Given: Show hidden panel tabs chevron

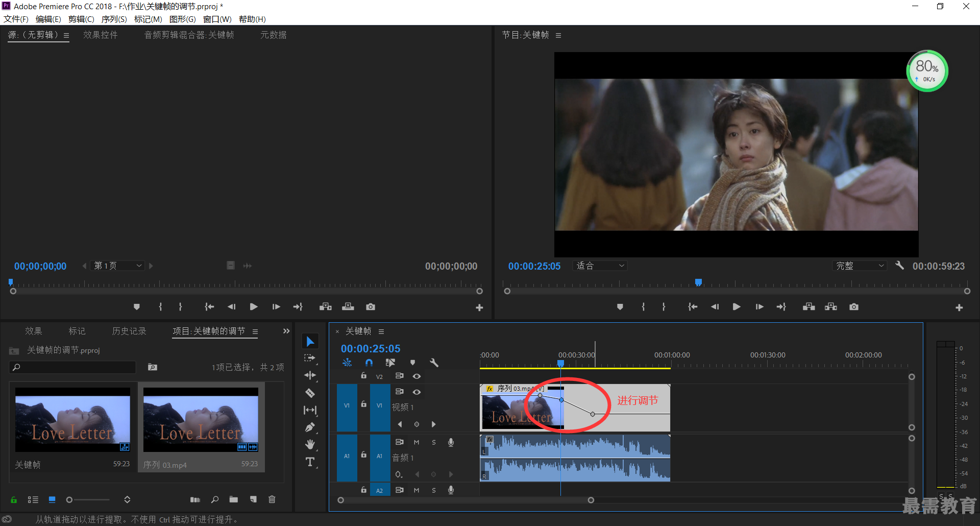Looking at the screenshot, I should [286, 331].
